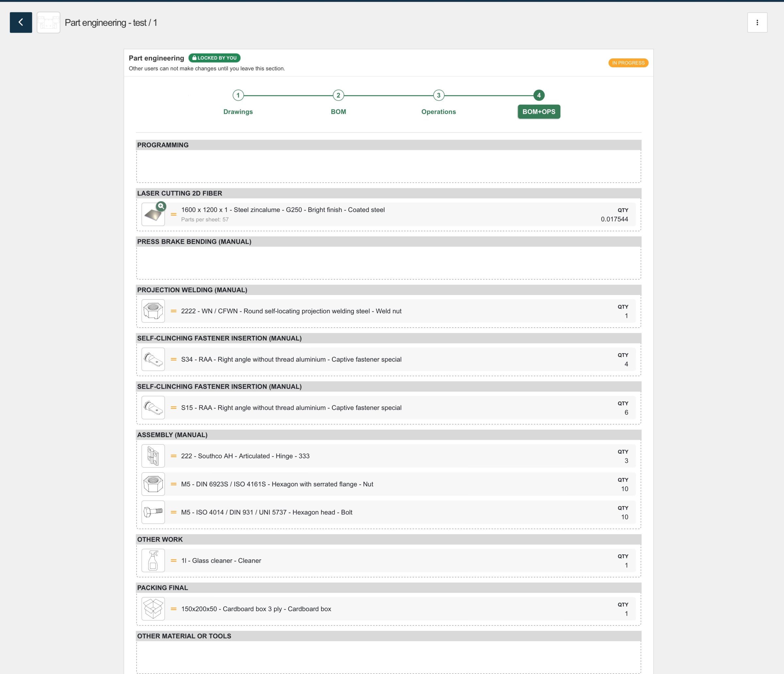
Task: Click drag handle beside steel zincalume sheet
Action: point(174,214)
